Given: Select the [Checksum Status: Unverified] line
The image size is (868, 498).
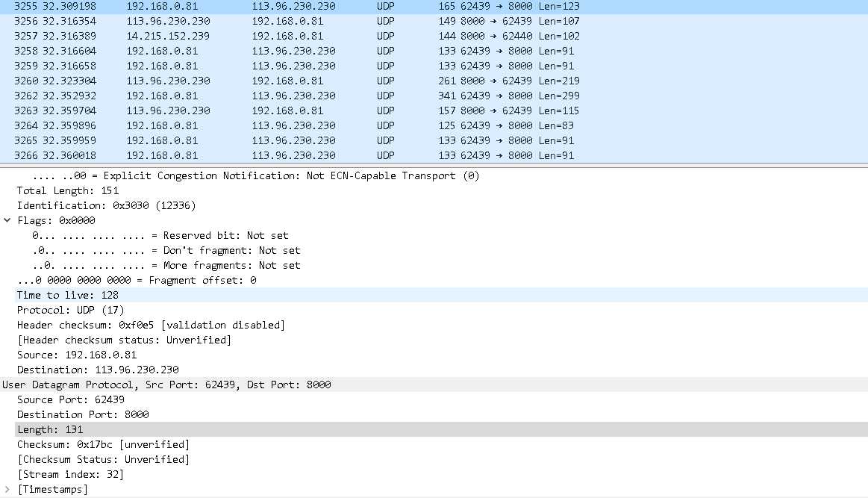Looking at the screenshot, I should coord(104,460).
